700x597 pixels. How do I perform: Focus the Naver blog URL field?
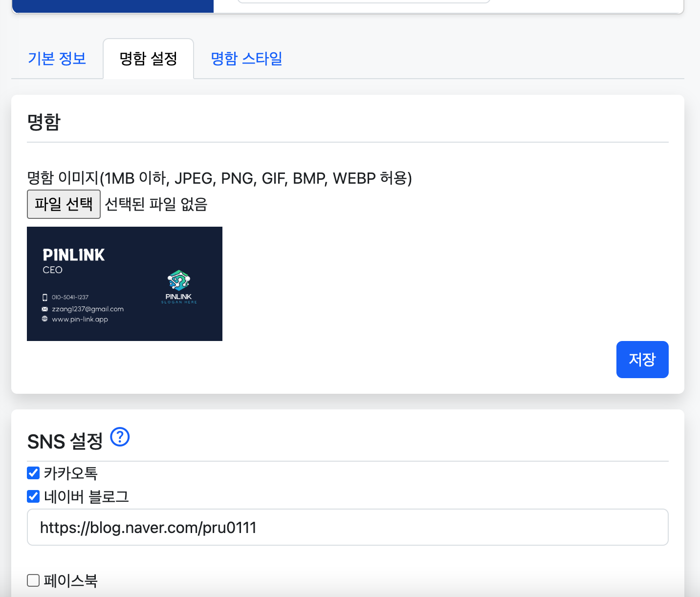coord(347,527)
